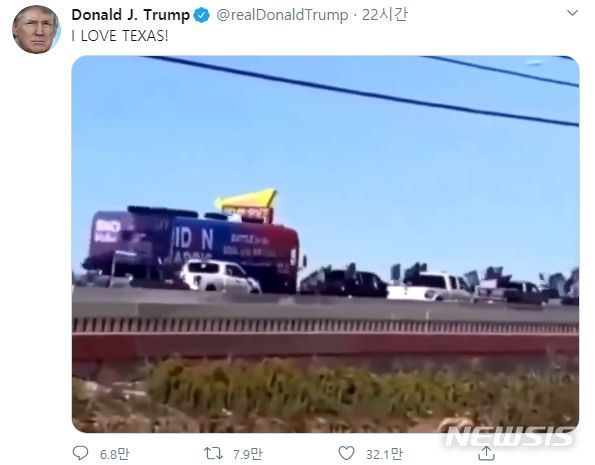The height and width of the screenshot is (465, 595).
Task: Visit the @realDonaldTrump handle link
Action: pyautogui.click(x=282, y=15)
